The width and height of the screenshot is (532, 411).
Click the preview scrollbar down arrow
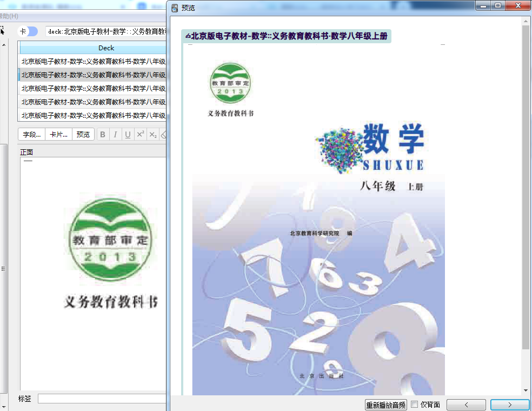coord(526,390)
